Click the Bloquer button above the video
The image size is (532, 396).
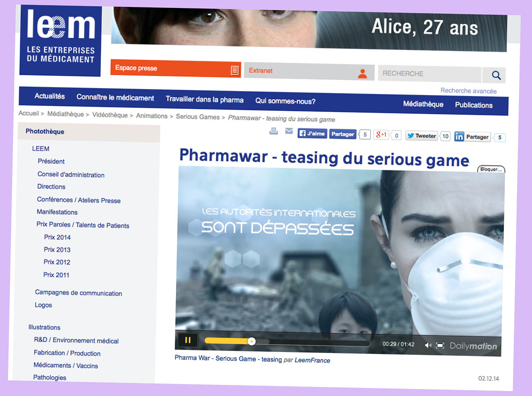(491, 170)
